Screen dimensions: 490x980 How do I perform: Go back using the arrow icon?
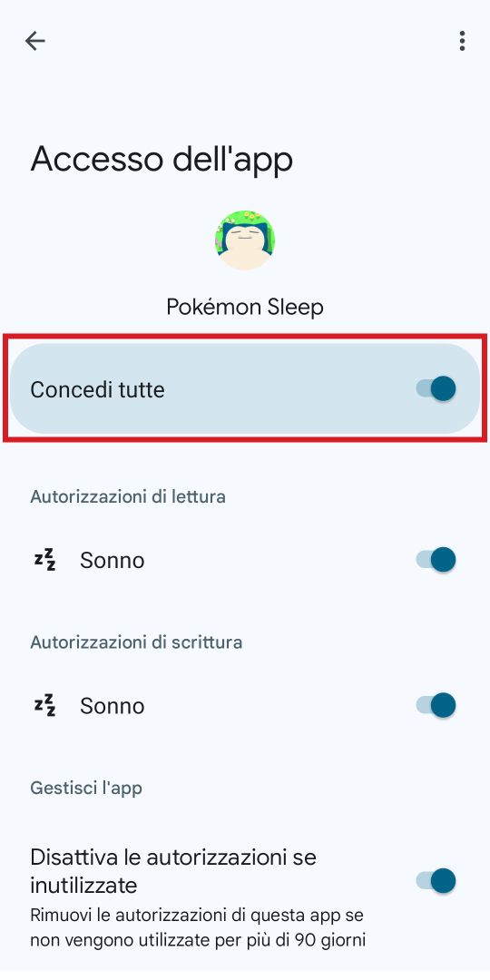(x=35, y=41)
